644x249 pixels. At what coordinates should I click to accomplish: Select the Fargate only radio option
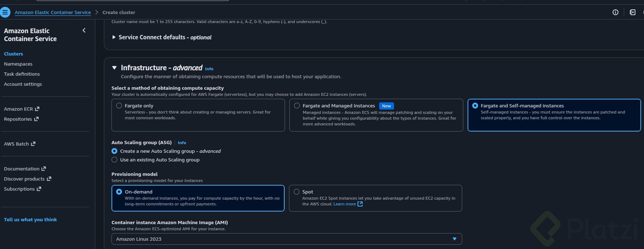click(x=119, y=106)
